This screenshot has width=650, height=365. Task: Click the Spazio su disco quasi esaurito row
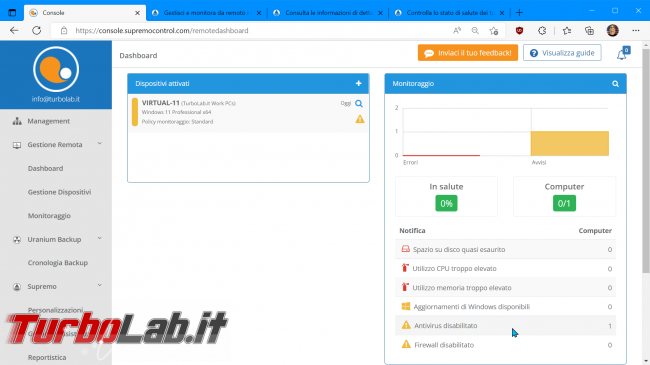click(505, 249)
